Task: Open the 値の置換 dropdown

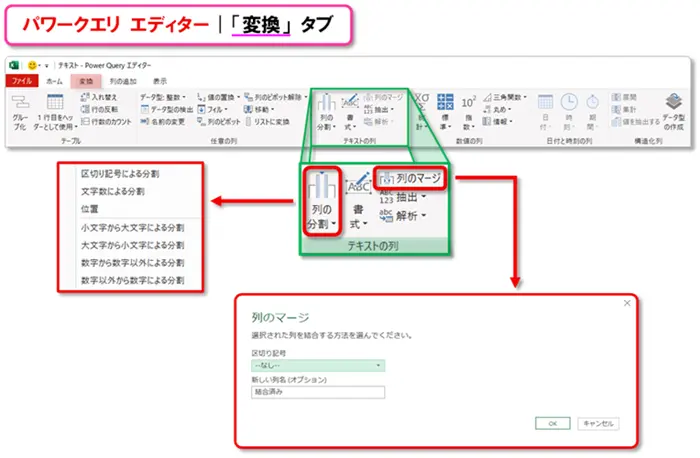Action: click(x=218, y=97)
